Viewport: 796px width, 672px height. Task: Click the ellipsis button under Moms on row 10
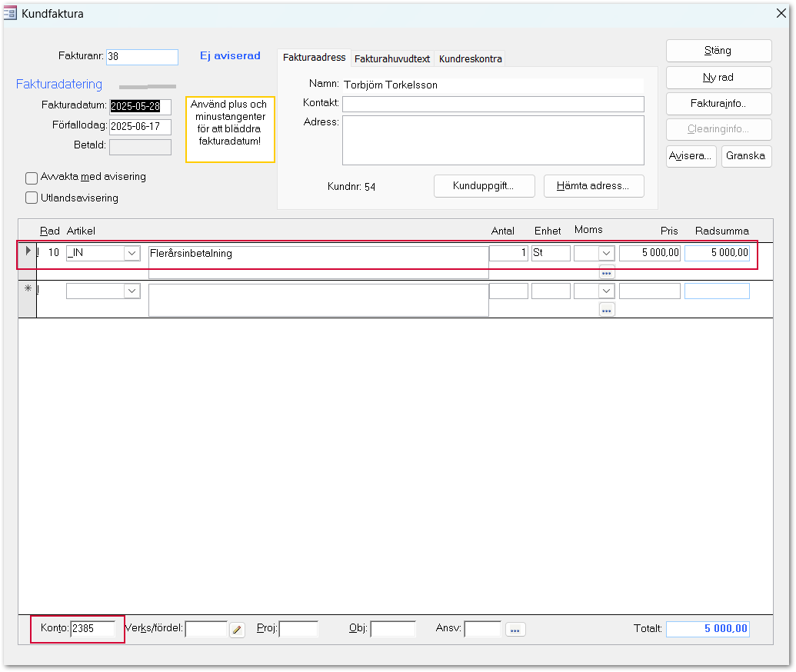pos(607,272)
